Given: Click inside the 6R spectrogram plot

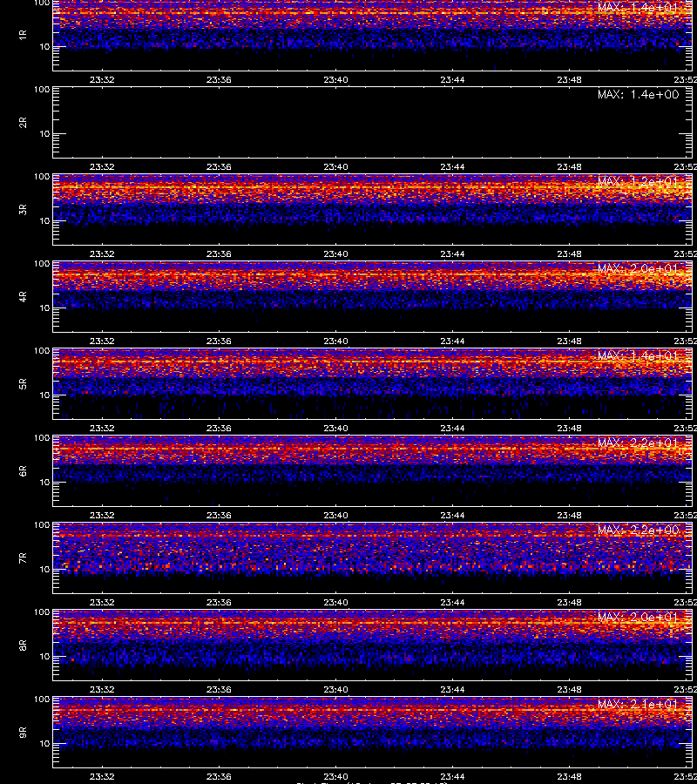Looking at the screenshot, I should [x=373, y=471].
